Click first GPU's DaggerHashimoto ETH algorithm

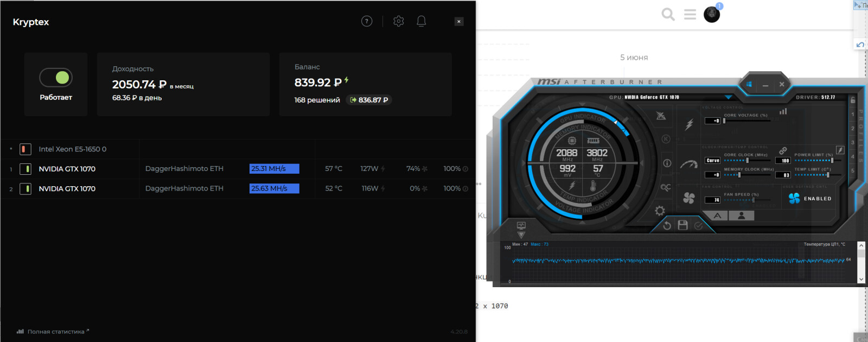[184, 169]
